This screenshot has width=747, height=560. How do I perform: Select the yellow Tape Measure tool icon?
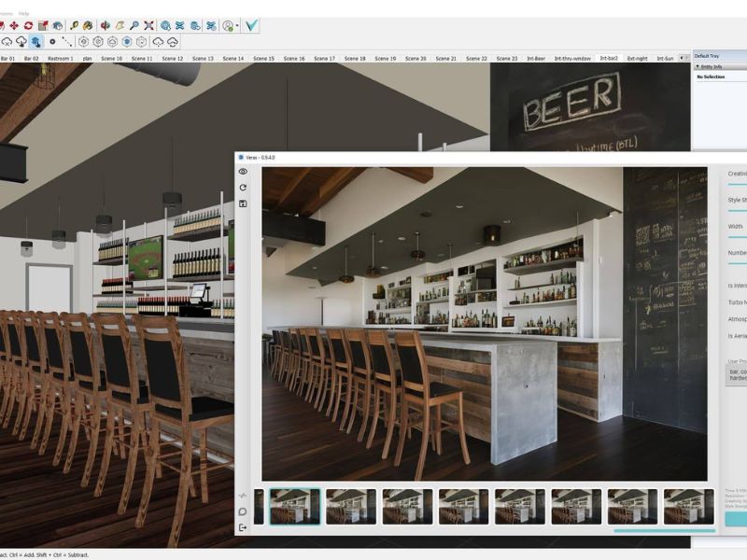74,26
